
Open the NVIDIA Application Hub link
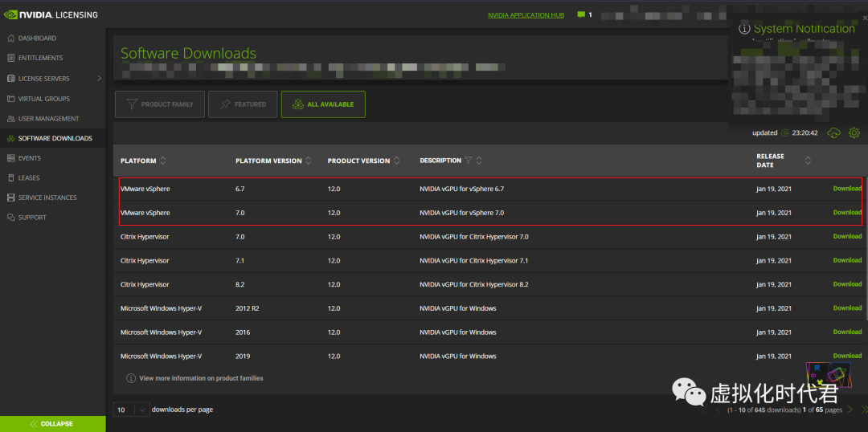coord(526,15)
